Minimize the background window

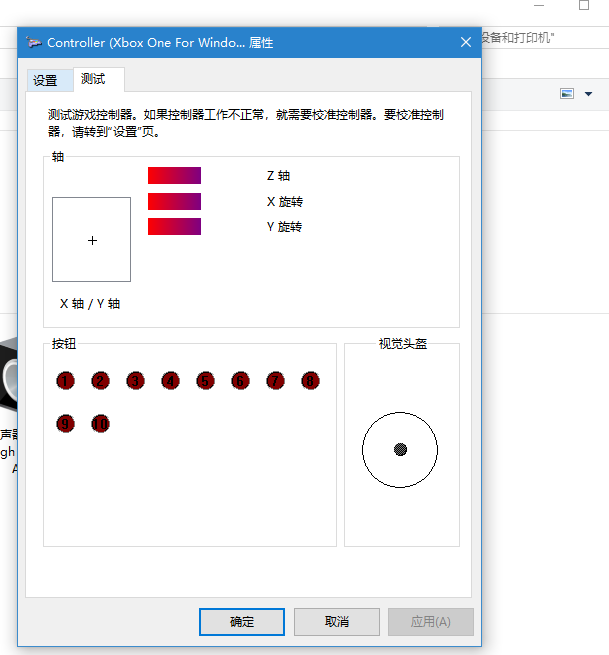(x=539, y=5)
